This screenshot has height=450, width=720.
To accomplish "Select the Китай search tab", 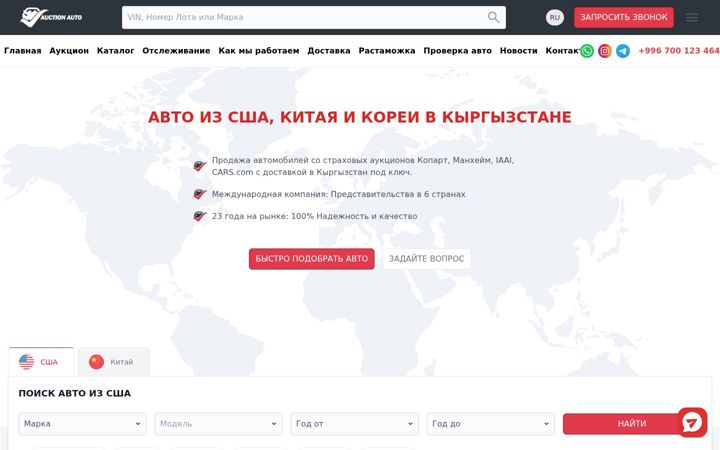I will [113, 362].
